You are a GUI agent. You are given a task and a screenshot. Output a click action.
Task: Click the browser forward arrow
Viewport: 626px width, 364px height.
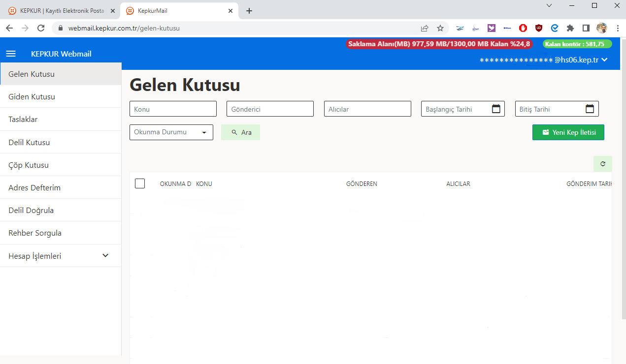click(x=25, y=28)
